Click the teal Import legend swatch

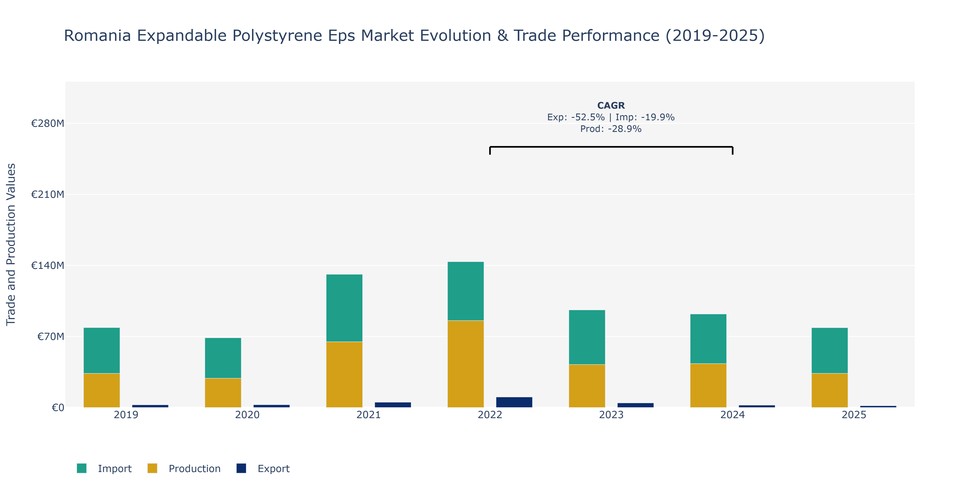click(81, 468)
